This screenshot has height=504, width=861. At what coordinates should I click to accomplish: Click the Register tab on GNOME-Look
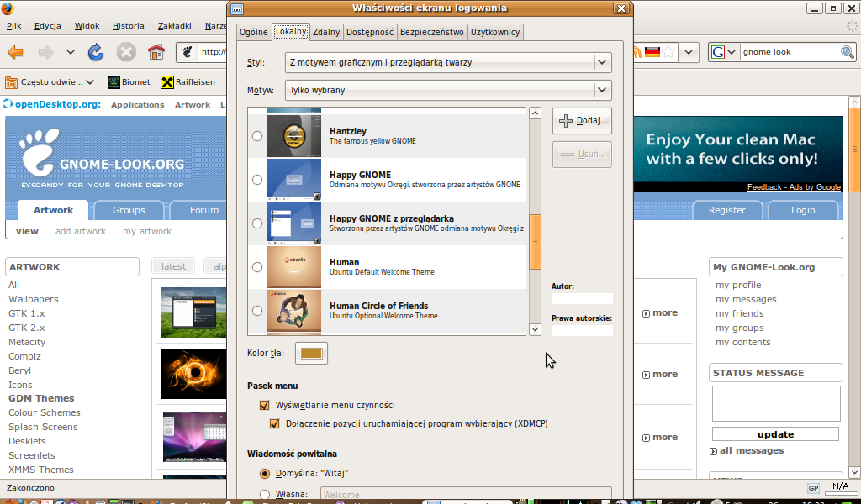point(727,210)
